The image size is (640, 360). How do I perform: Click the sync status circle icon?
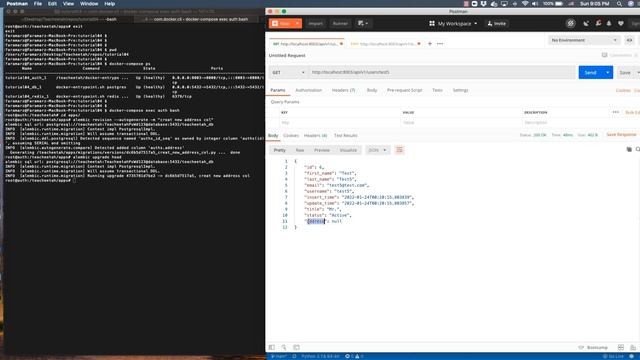[x=571, y=23]
